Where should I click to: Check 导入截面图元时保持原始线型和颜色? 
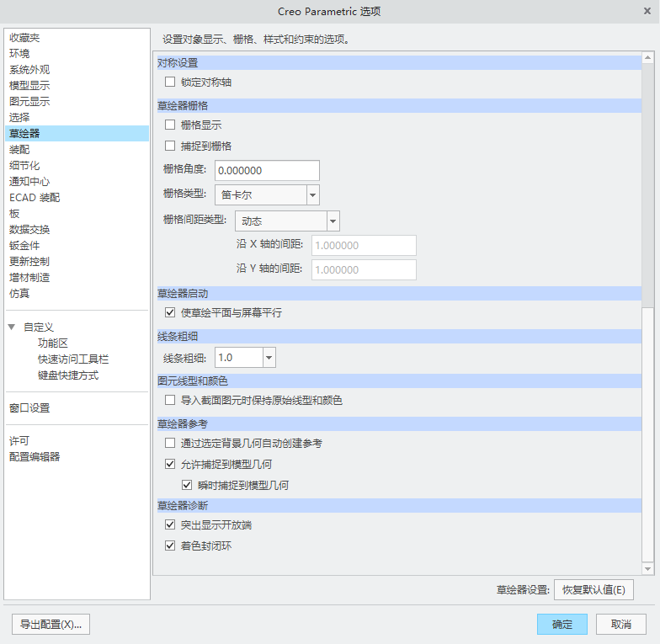170,400
